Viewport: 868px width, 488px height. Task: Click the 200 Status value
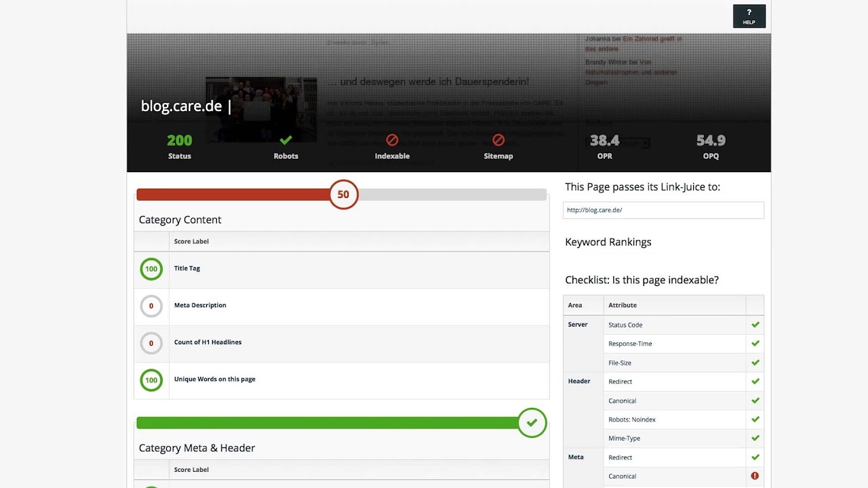(x=180, y=140)
